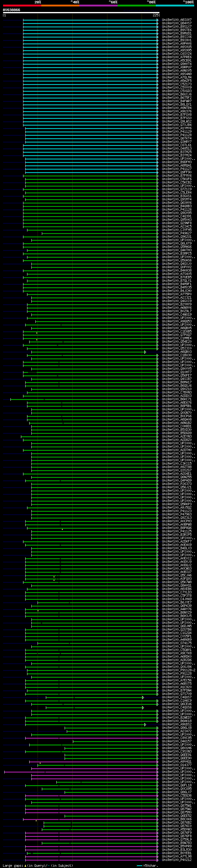The height and width of the screenshot is (868, 197).
Task: Click the hit label UniRef100_Q9FF90
Action: tap(176, 172)
